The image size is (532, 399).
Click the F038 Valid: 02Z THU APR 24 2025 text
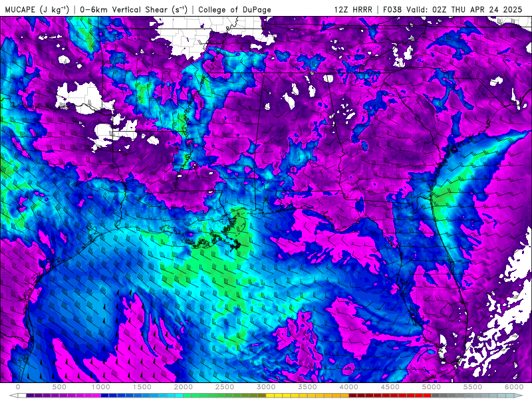453,9
